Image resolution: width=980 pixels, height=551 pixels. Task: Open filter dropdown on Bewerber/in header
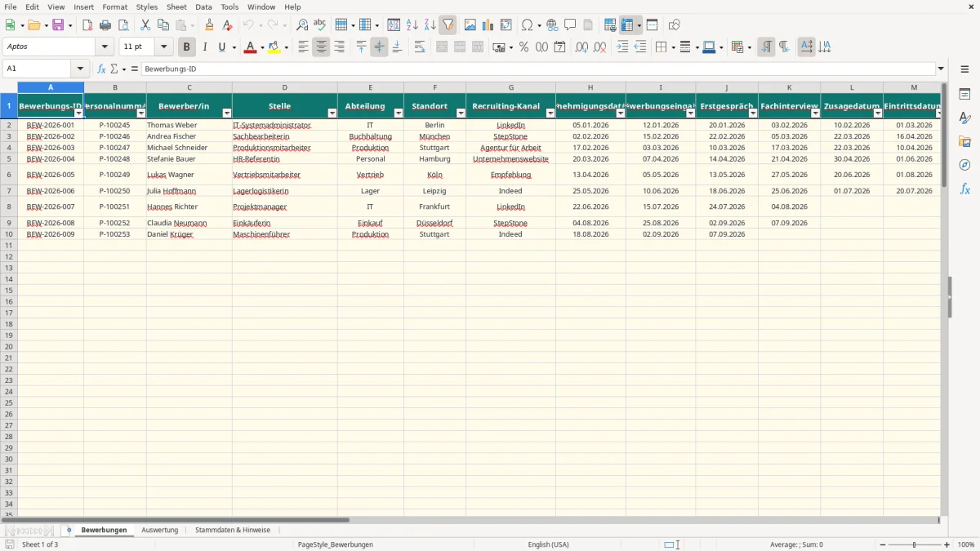pyautogui.click(x=226, y=113)
